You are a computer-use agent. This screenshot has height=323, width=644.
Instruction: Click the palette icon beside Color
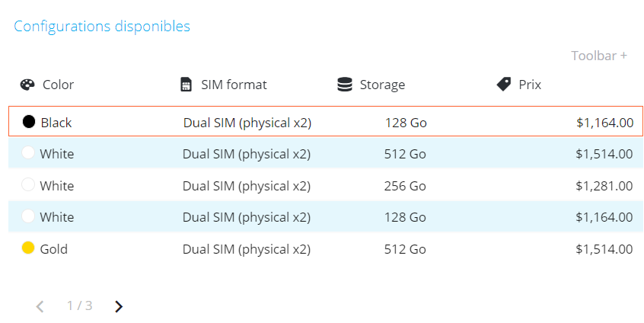click(x=27, y=85)
